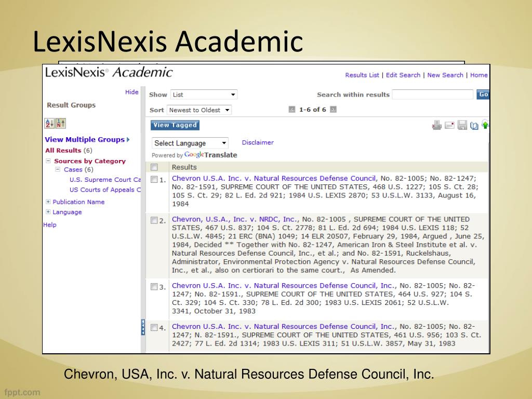Click the open book bibliography icon
Image resolution: width=532 pixels, height=399 pixels.
474,126
